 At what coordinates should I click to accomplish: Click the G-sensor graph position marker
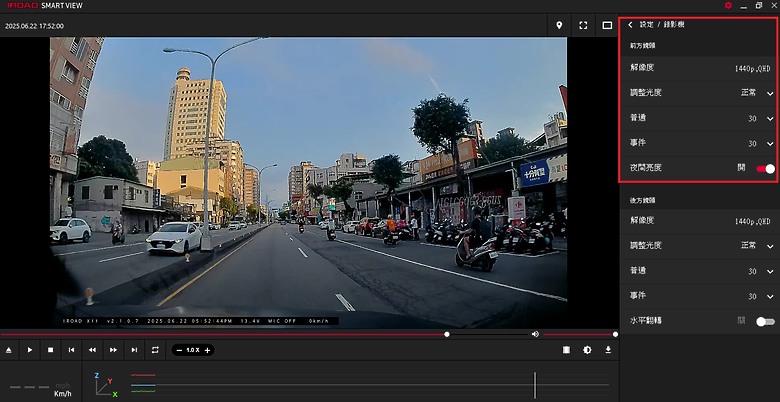(535, 385)
